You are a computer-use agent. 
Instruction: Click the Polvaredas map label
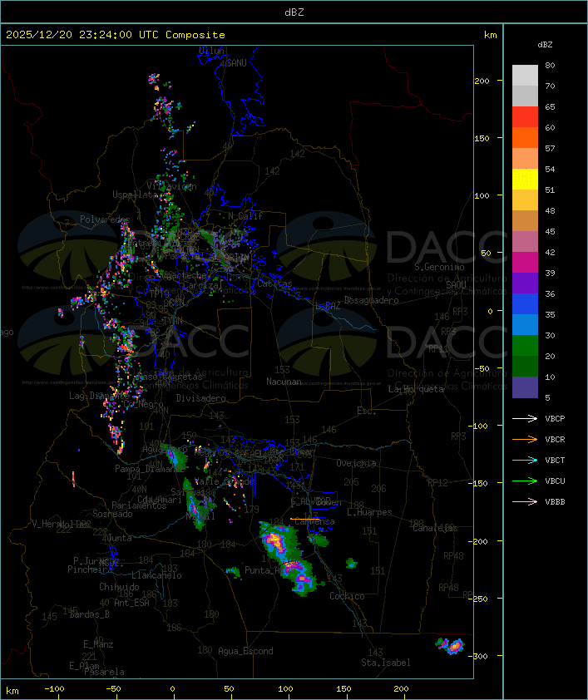coord(105,219)
